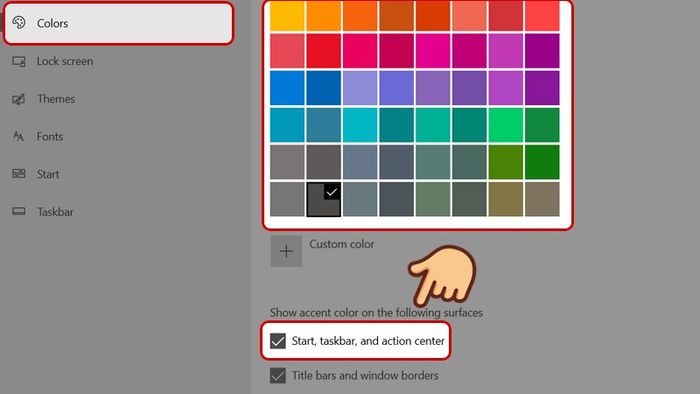Apply the dark mint swatch, sixth in fourth row
Viewport: 700px width, 394px height.
point(469,125)
